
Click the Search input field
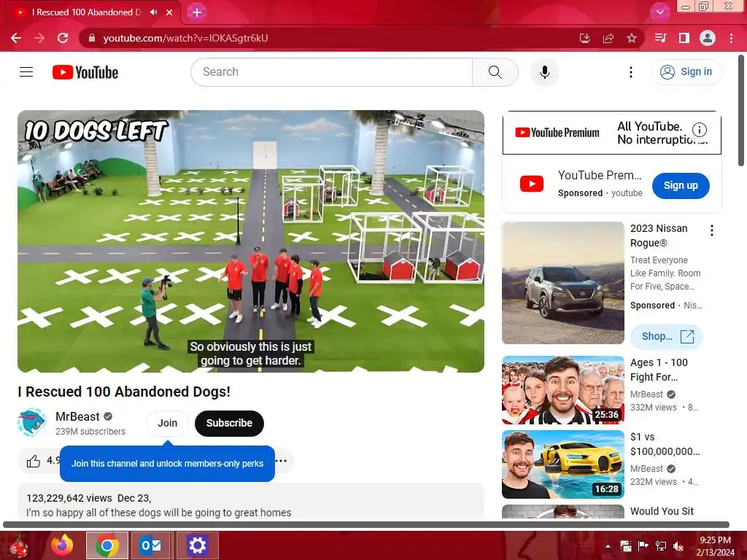332,72
